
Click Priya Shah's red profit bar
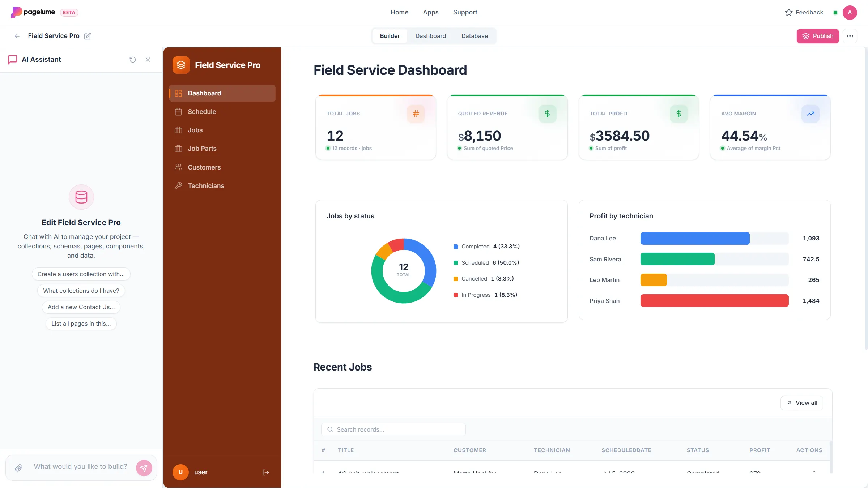coord(714,301)
